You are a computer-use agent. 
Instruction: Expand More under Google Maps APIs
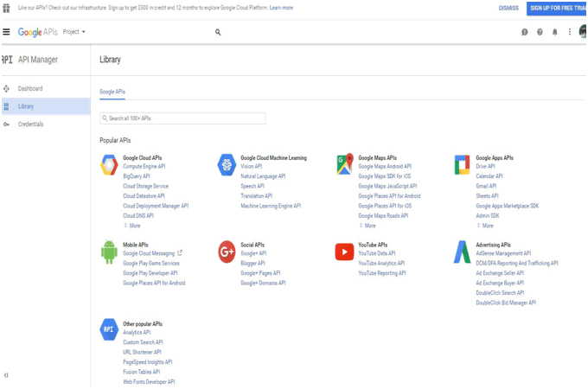click(367, 226)
